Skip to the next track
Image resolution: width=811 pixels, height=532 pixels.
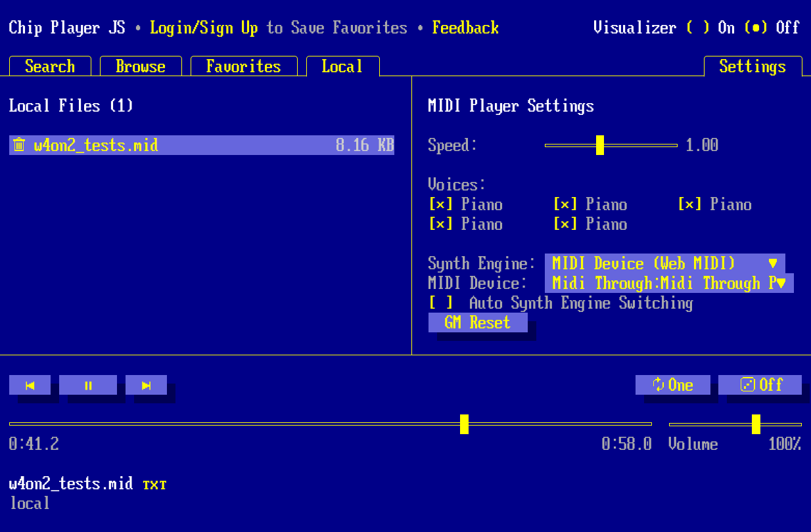(x=146, y=386)
